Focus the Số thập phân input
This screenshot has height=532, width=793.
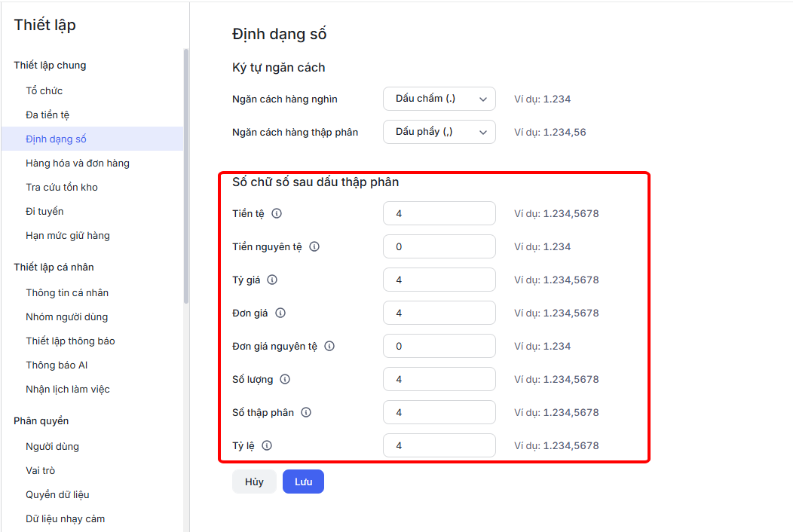pyautogui.click(x=439, y=413)
